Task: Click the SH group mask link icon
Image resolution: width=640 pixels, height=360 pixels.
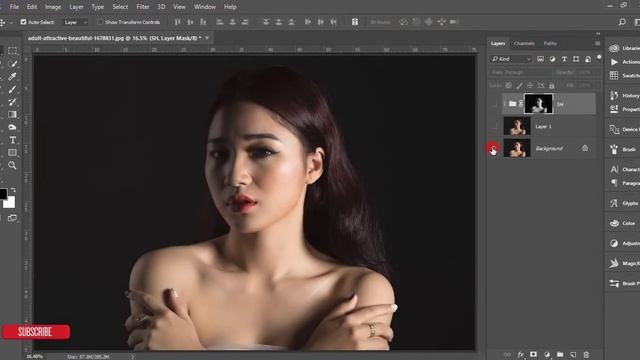Action: (521, 104)
